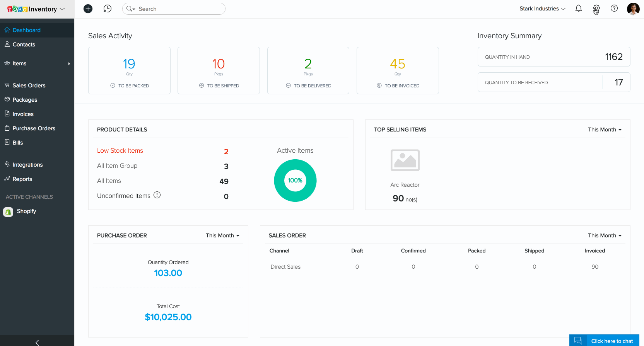
Task: Open the Stark Industries organization dropdown
Action: tap(542, 9)
